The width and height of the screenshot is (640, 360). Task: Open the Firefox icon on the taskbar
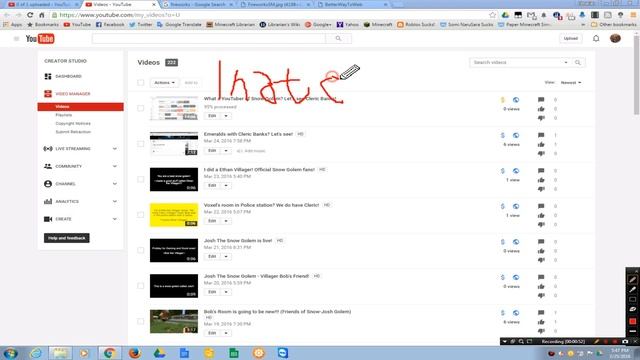(x=134, y=353)
